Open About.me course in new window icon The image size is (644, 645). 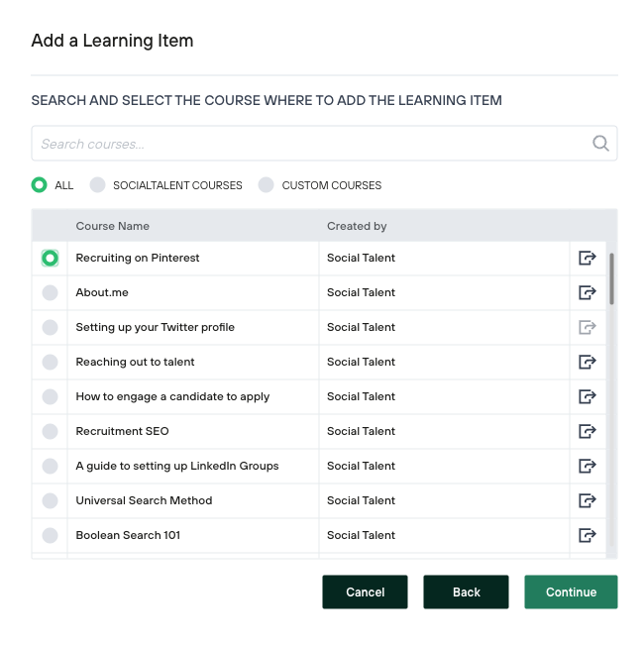[588, 292]
